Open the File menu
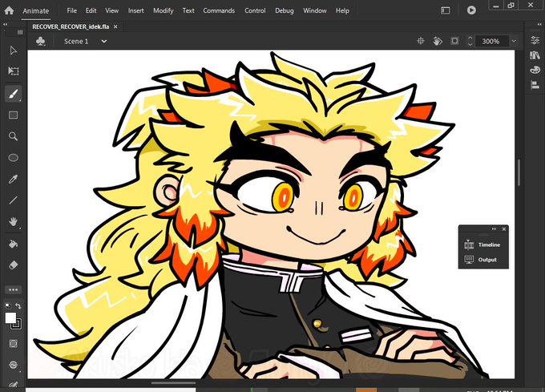545x392 pixels. click(71, 10)
